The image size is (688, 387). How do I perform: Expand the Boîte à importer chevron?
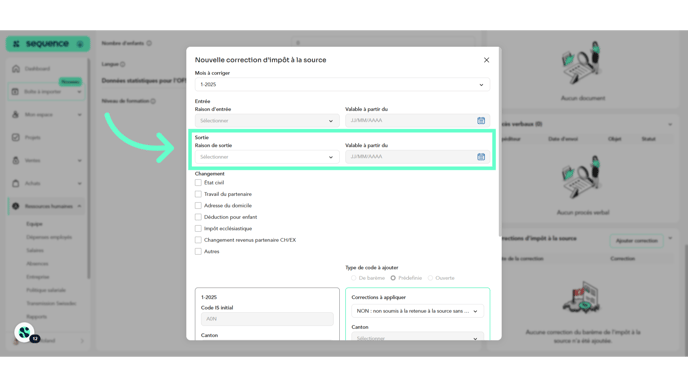point(79,92)
